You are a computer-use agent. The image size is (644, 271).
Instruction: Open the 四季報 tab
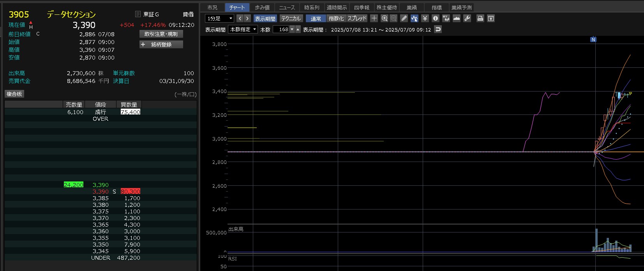click(362, 7)
